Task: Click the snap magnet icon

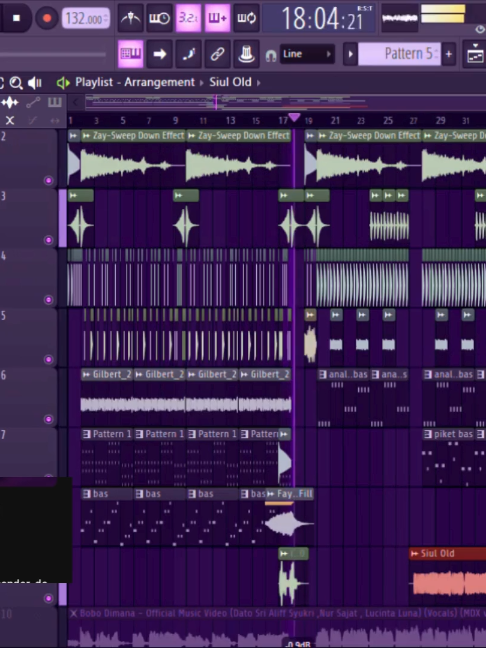Action: click(271, 55)
